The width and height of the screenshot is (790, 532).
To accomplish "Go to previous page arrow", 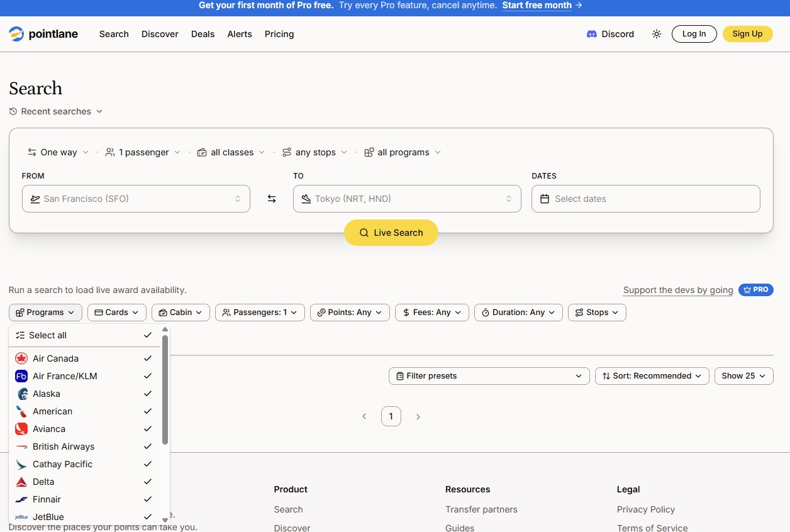I will 364,416.
